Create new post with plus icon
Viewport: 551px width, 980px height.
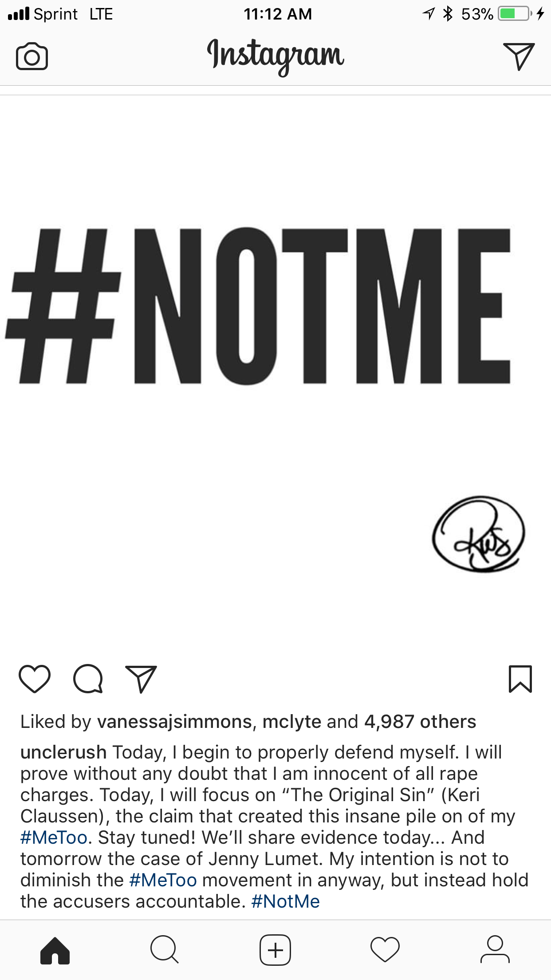click(275, 950)
